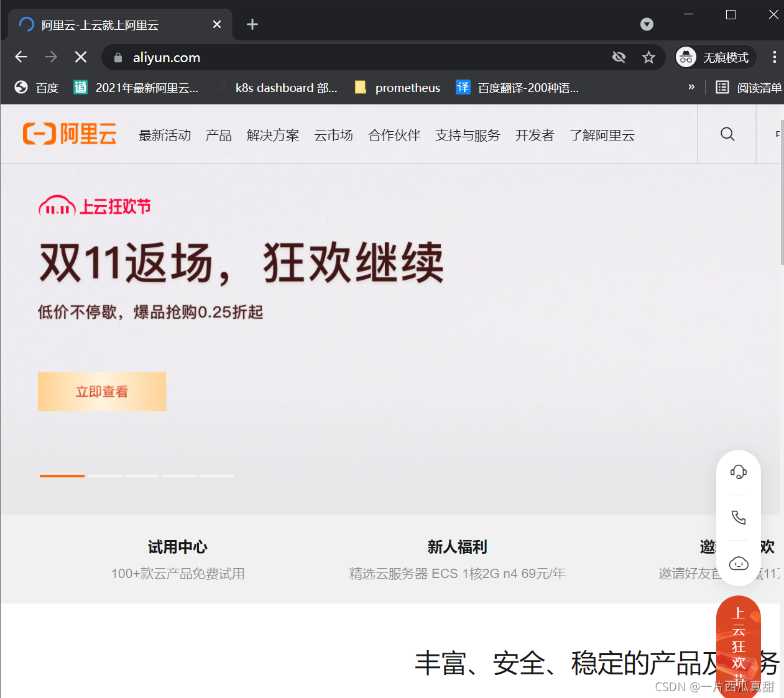Open 新人福利 offer
784x698 pixels.
[x=457, y=547]
